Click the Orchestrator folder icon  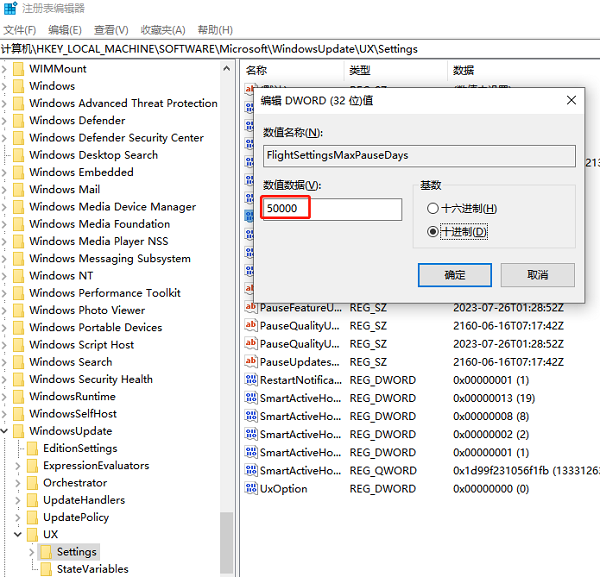(33, 482)
